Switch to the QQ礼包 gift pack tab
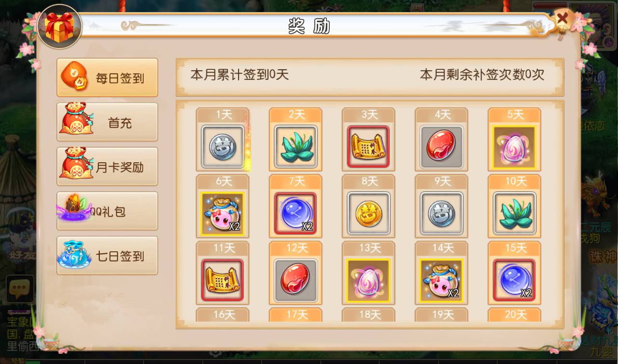The image size is (618, 364). 107,211
